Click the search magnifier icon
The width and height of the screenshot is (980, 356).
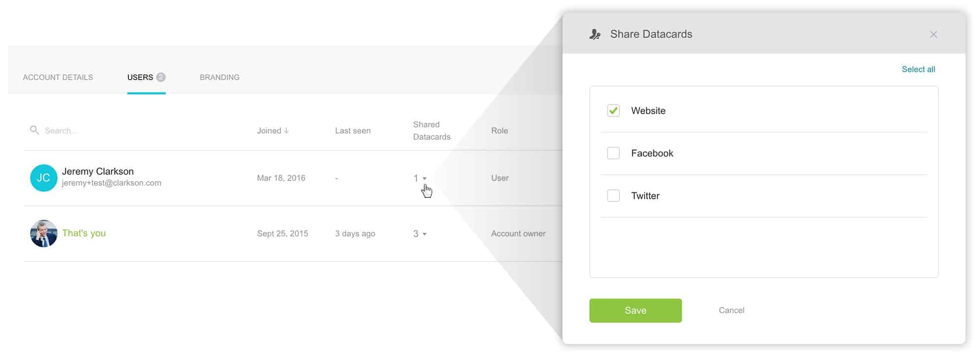[34, 130]
